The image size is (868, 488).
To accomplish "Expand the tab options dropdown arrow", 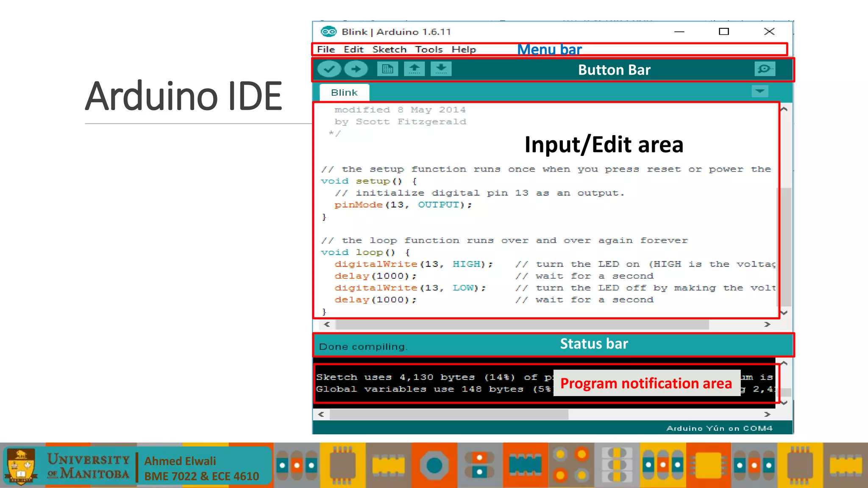I will [x=760, y=91].
